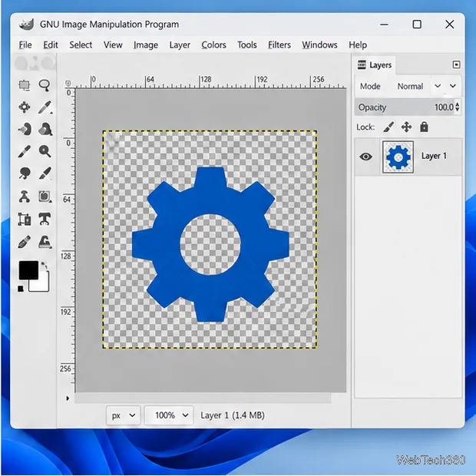Open the Edit menu
Viewport: 476px width, 476px height.
(x=51, y=45)
